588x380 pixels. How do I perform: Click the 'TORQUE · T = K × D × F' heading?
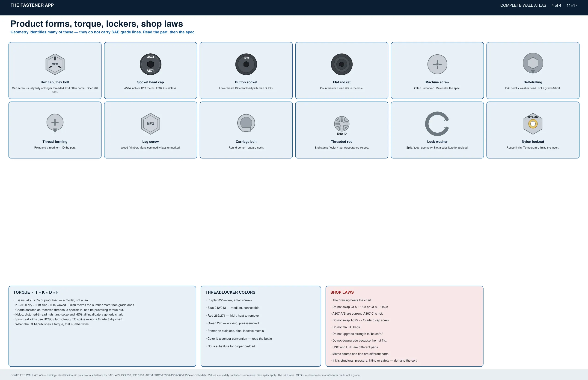[x=36, y=292]
